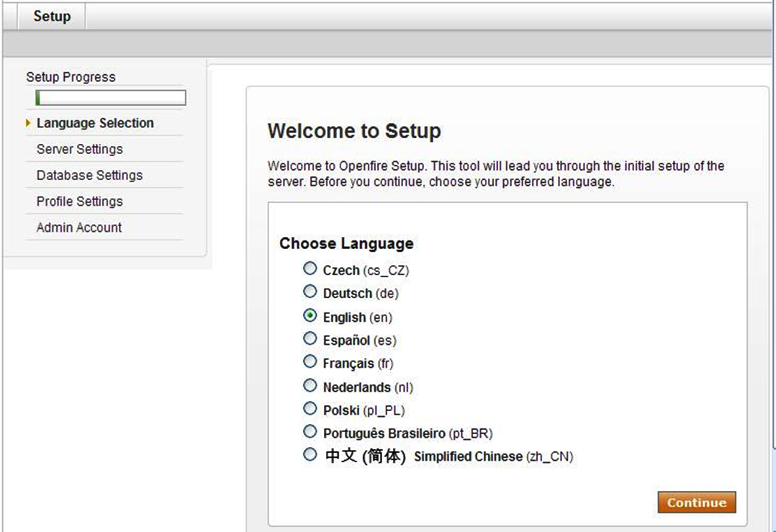776x532 pixels.
Task: Click the orange Continue button
Action: click(x=697, y=502)
